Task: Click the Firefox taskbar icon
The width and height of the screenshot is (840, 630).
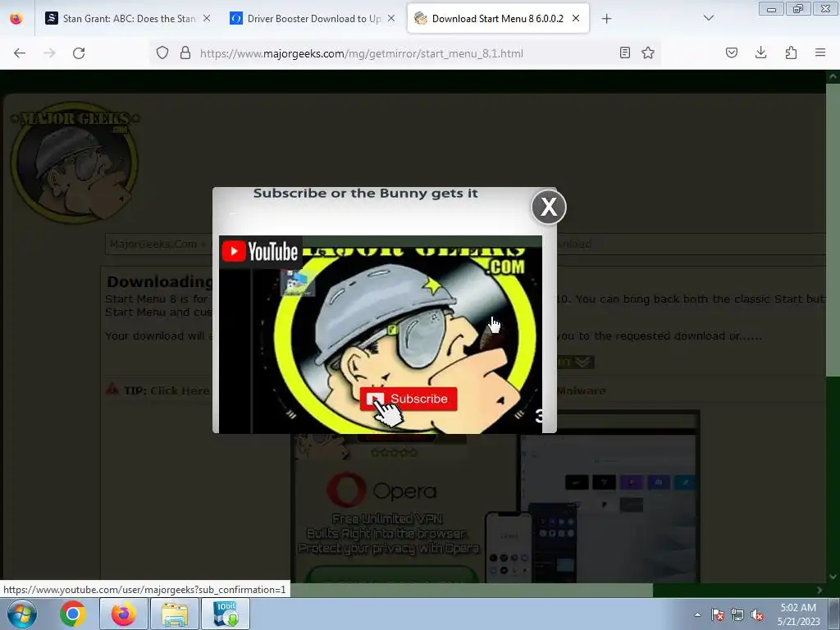Action: tap(123, 614)
